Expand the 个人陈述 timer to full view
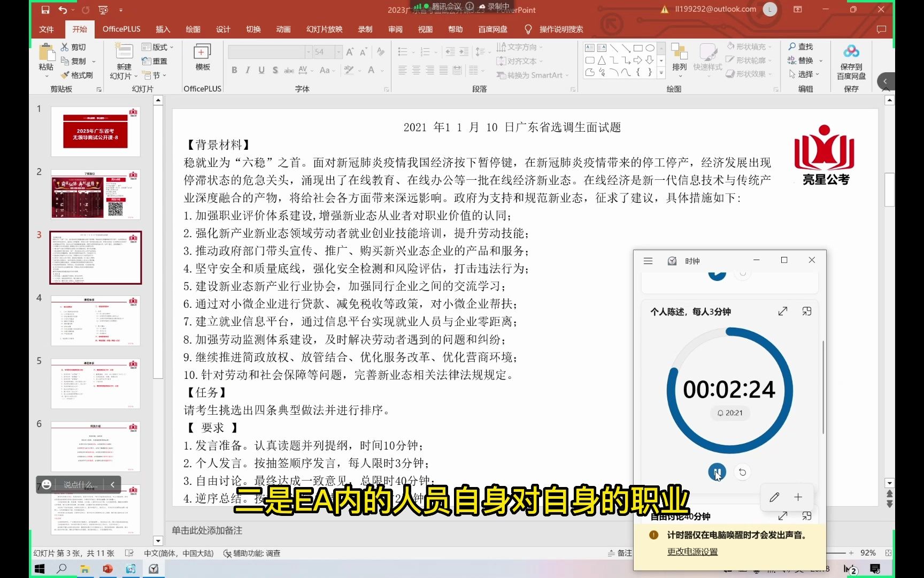Viewport: 924px width, 578px height. click(783, 311)
